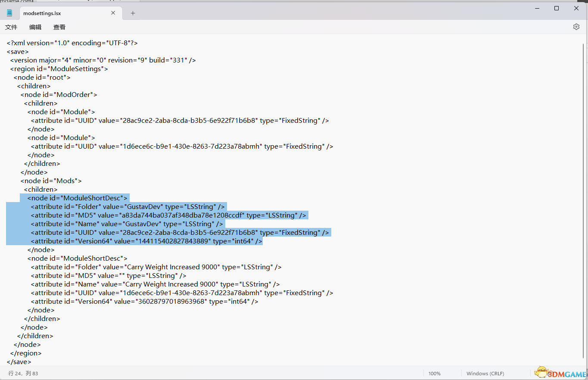Click the node id="ModOrder" line
Image resolution: width=588 pixels, height=380 pixels.
pos(59,95)
